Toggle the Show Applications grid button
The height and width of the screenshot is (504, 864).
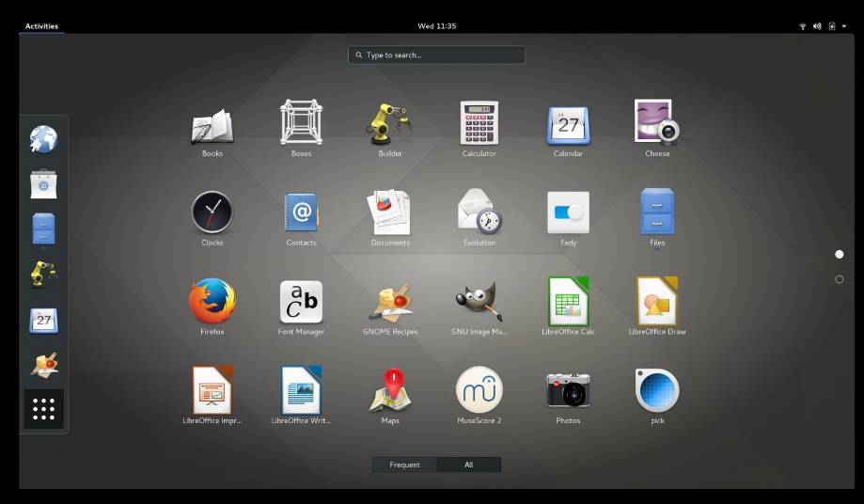point(43,409)
